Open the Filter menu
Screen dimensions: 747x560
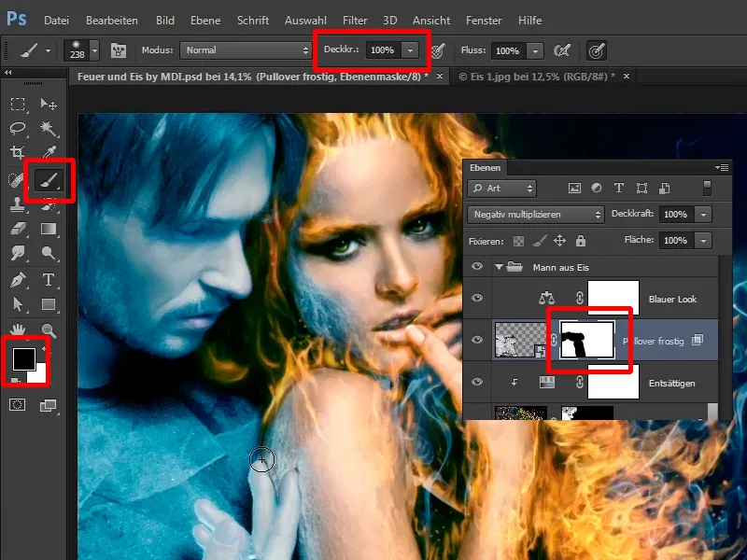point(355,21)
